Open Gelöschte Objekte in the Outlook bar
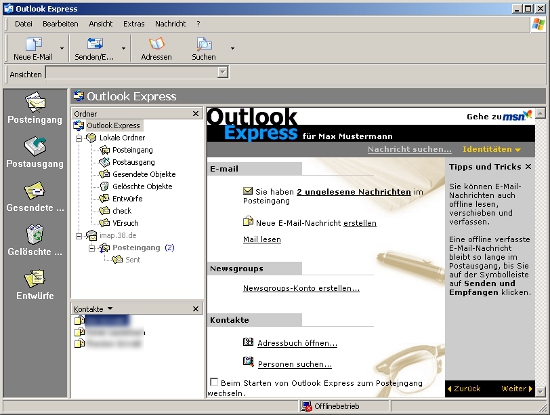Viewport: 550px width, 415px height. (x=35, y=240)
